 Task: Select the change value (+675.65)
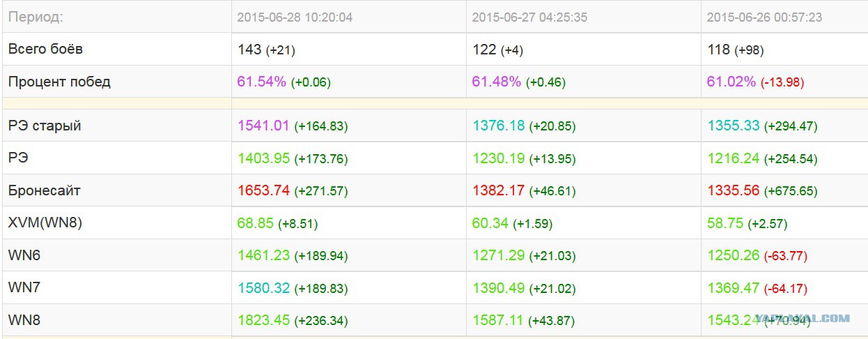(x=791, y=191)
